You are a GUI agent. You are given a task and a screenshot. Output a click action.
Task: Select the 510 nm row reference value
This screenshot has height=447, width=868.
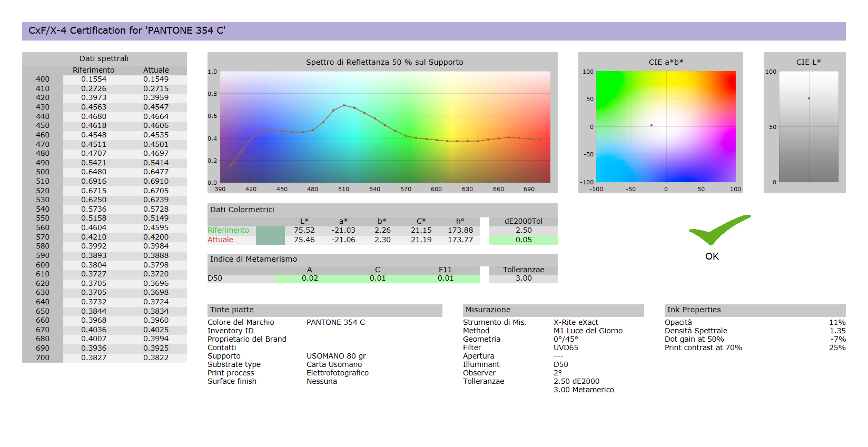coord(93,181)
